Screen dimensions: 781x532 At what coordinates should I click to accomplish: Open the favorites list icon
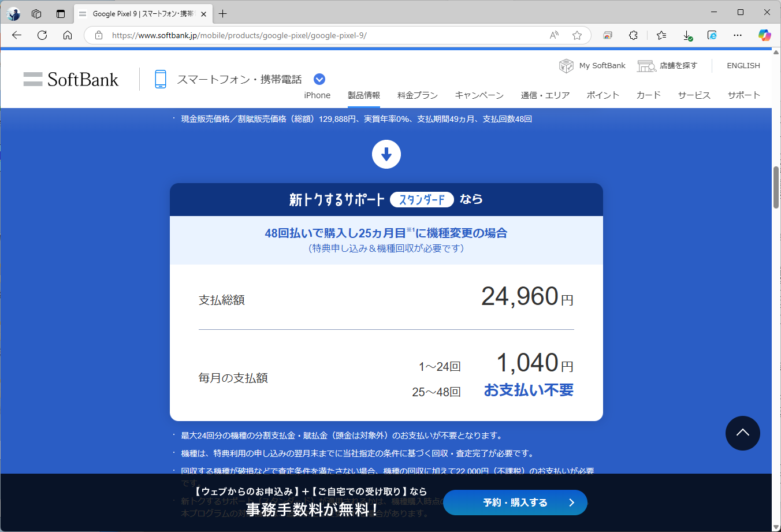point(661,35)
